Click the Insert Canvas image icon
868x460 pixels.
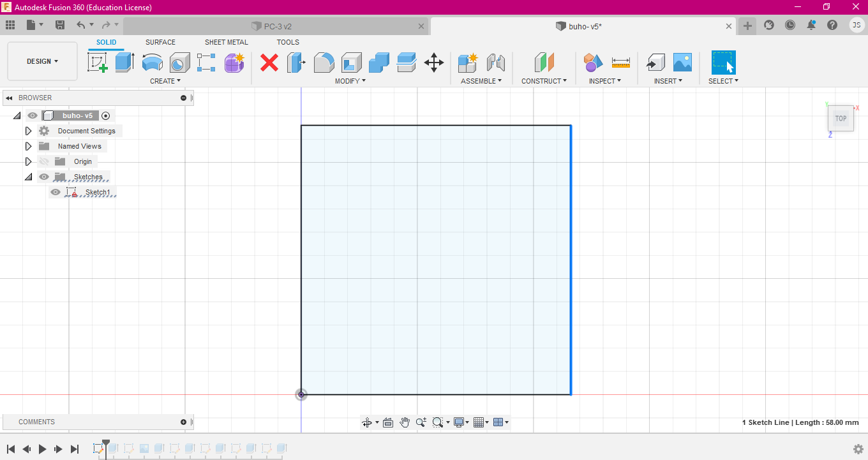point(682,63)
